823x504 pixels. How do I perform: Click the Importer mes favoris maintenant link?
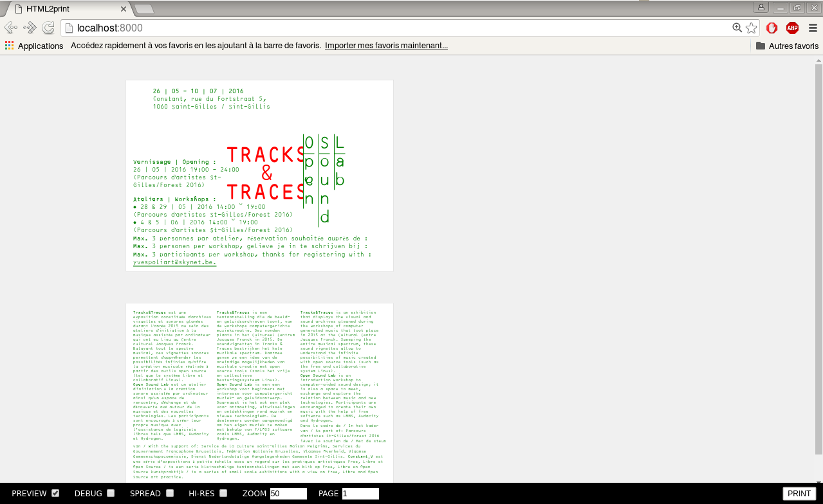386,46
